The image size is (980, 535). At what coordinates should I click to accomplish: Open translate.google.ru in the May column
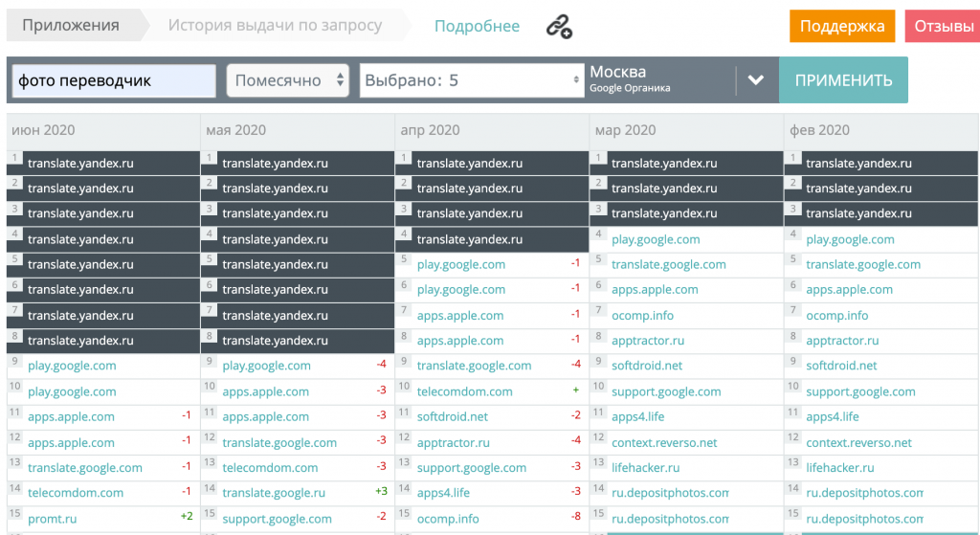click(x=274, y=493)
